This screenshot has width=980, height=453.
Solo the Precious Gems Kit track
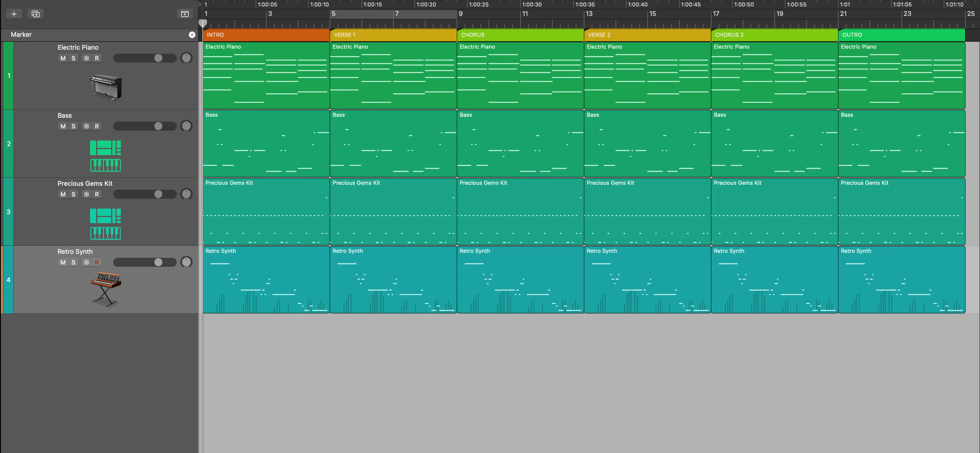pos(73,195)
